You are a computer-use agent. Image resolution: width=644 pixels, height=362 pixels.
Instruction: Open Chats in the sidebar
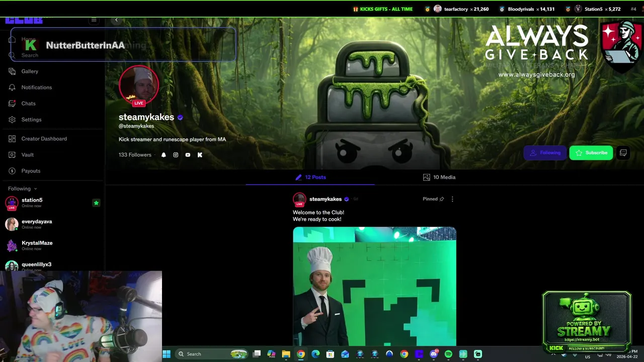click(x=12, y=104)
